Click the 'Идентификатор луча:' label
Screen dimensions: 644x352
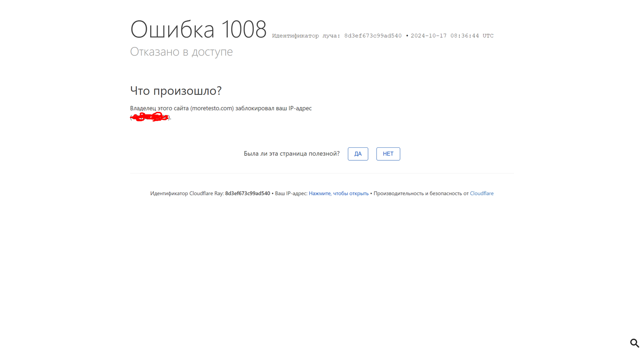(x=306, y=36)
